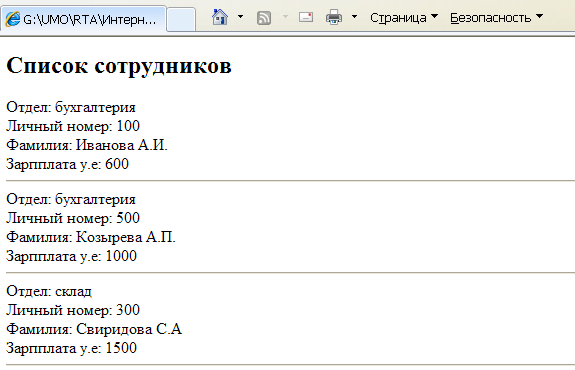Click the Home page icon

220,17
